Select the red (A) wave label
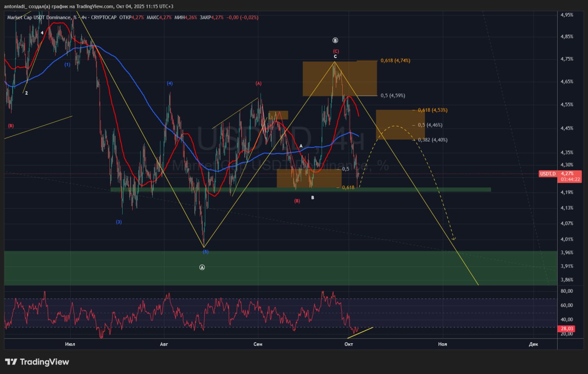 (x=258, y=84)
